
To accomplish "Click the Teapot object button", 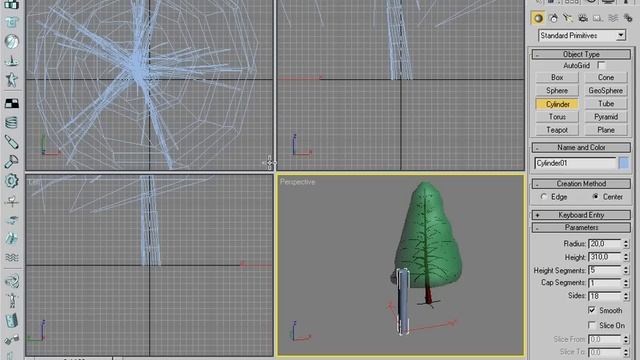I will click(x=557, y=130).
